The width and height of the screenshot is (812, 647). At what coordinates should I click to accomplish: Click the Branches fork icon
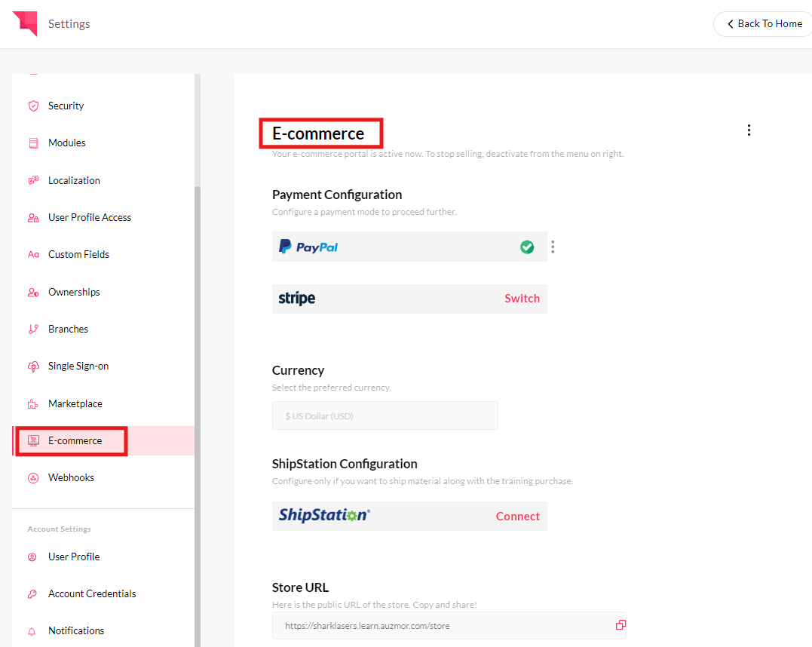pos(33,329)
